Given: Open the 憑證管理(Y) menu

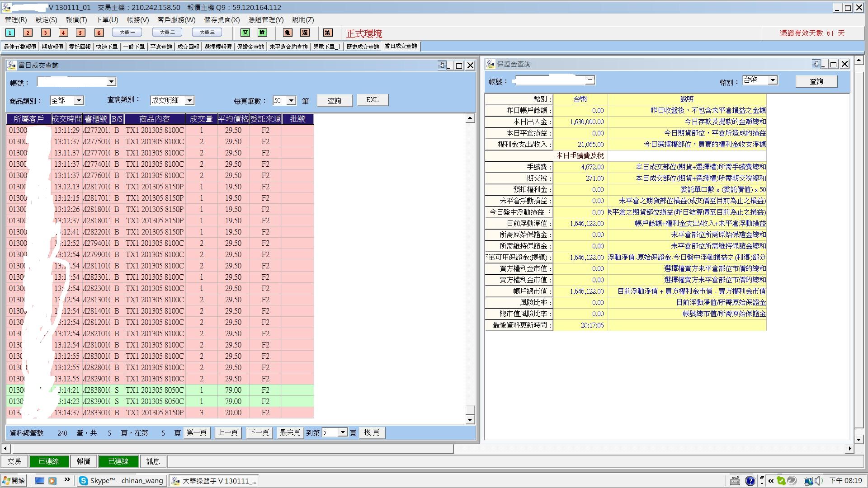Looking at the screenshot, I should coord(266,19).
